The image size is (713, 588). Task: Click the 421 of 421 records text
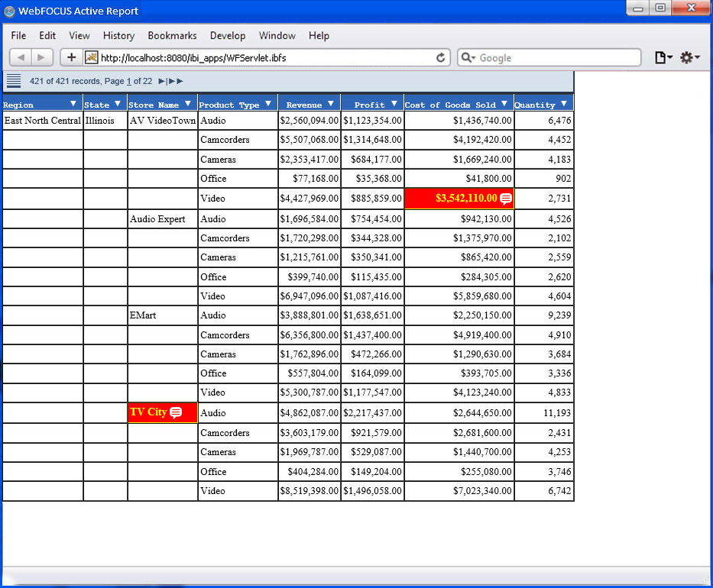click(x=65, y=82)
